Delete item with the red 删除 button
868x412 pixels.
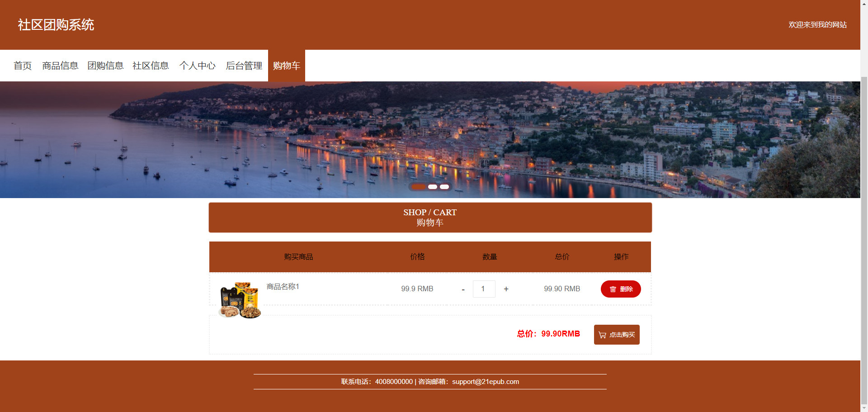621,289
